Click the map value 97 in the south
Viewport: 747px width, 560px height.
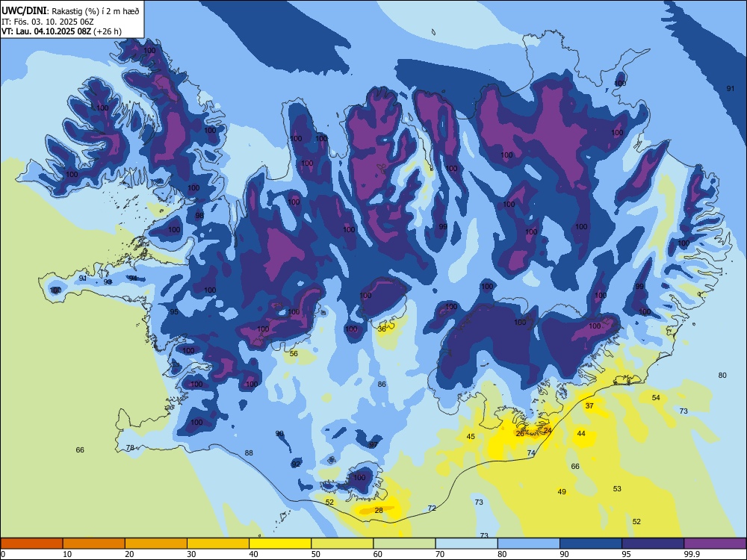[x=373, y=445]
